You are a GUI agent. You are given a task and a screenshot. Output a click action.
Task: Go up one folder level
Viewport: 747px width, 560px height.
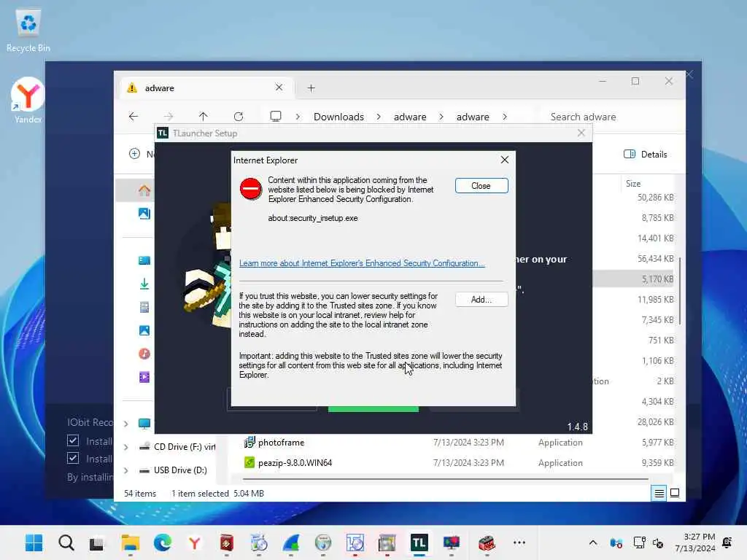(x=203, y=116)
